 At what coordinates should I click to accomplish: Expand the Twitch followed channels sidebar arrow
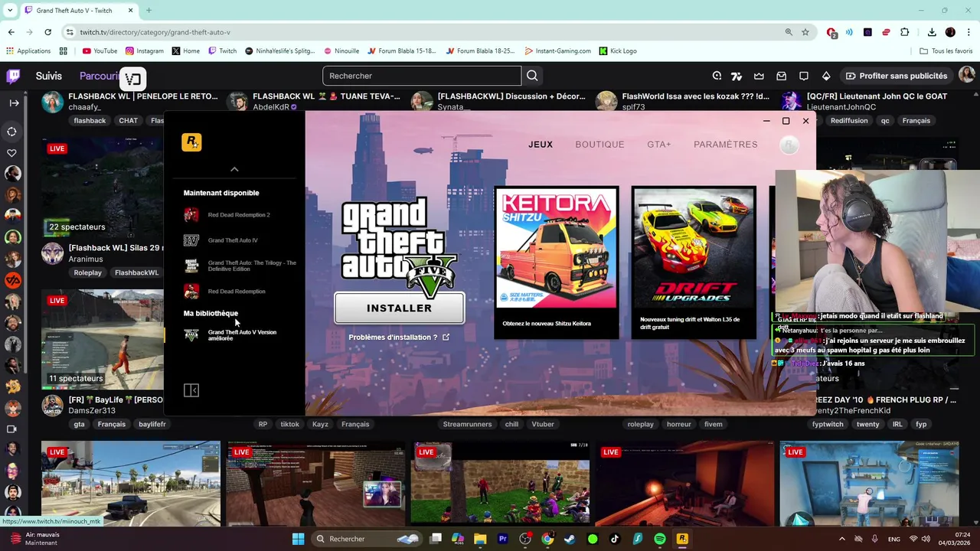tap(14, 103)
